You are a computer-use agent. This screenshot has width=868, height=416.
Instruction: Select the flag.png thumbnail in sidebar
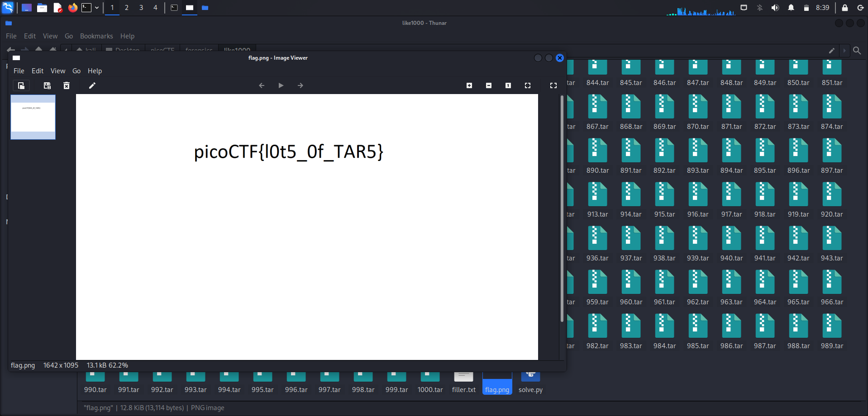pos(33,117)
